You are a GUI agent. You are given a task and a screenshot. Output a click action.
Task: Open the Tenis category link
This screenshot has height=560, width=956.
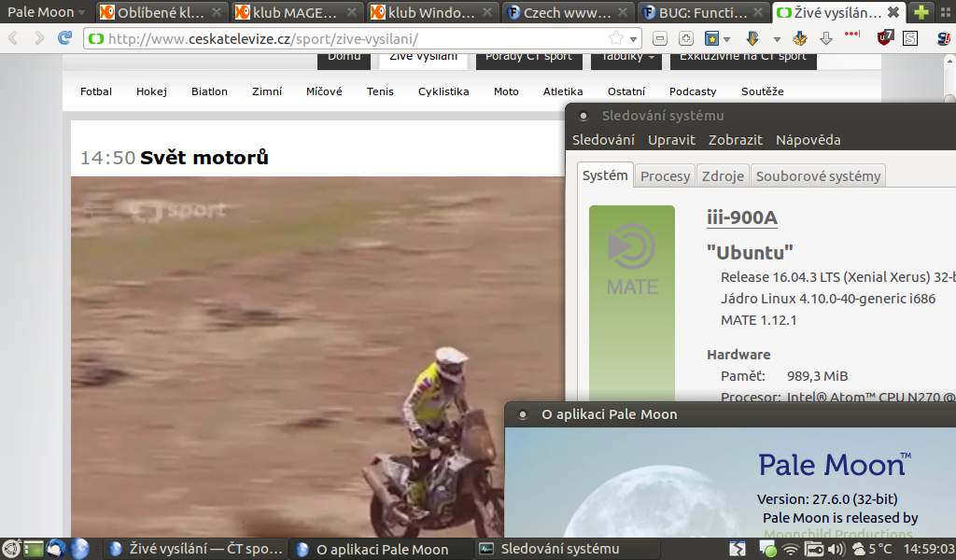(380, 91)
